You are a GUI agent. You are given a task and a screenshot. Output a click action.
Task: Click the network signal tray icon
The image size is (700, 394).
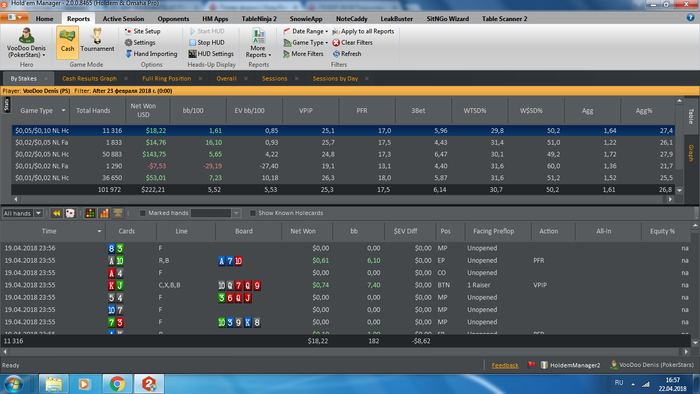(646, 384)
